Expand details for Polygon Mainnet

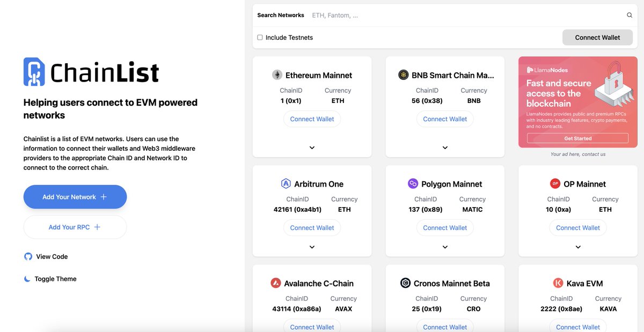point(445,247)
